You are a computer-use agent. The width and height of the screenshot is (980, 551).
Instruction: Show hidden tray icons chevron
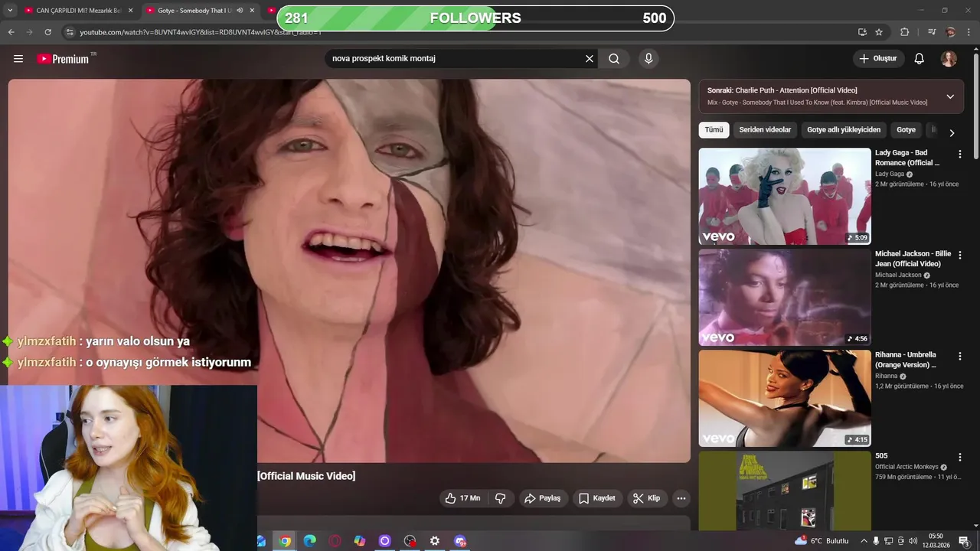(864, 541)
